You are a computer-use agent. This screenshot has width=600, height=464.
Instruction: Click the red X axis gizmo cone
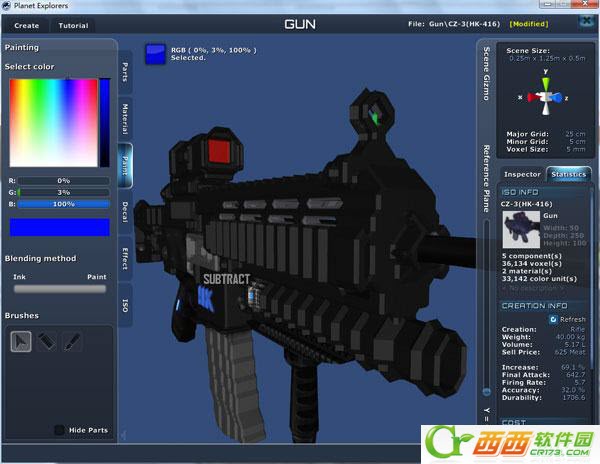[x=533, y=97]
